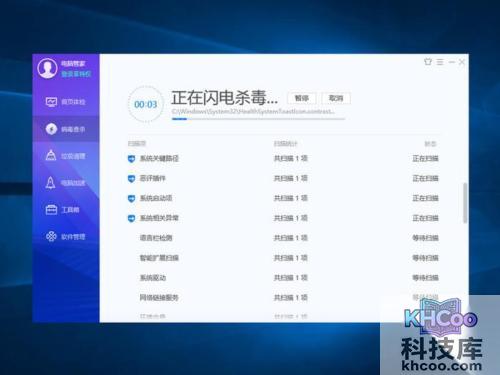Minimize the 电脑管家 window
This screenshot has width=500, height=375.
pyautogui.click(x=452, y=62)
